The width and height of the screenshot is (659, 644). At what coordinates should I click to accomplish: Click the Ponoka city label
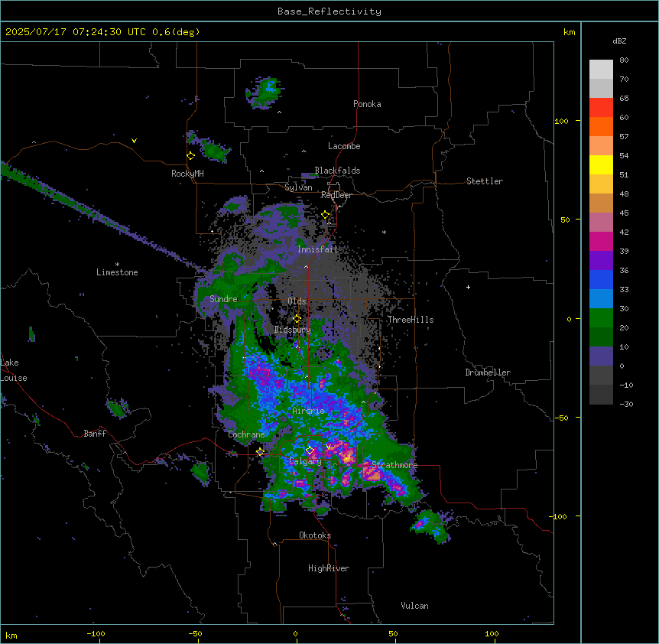pyautogui.click(x=367, y=104)
